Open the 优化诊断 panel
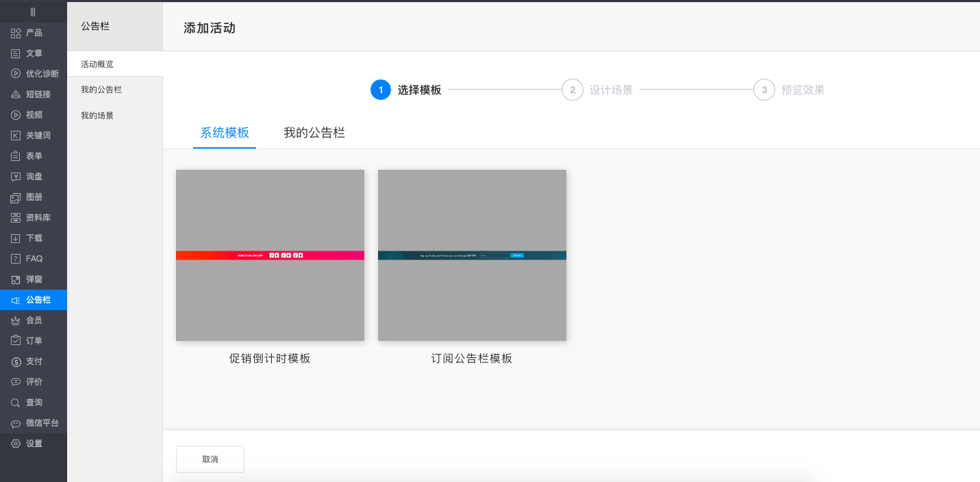 [14, 73]
